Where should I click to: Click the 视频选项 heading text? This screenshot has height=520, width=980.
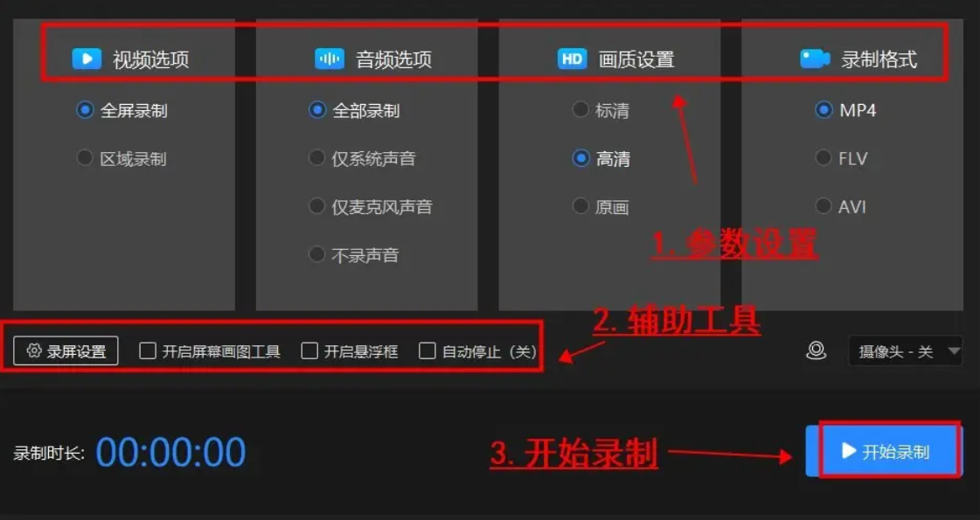[150, 59]
